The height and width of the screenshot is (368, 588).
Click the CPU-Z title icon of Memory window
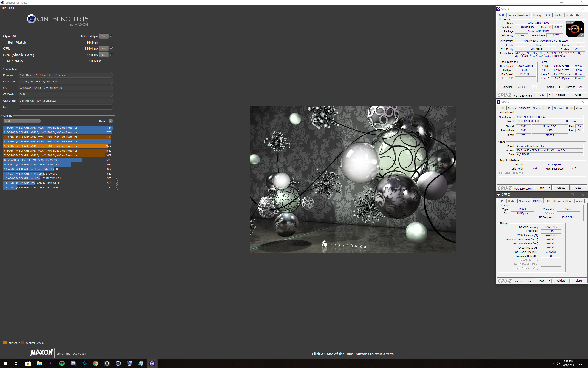[499, 195]
